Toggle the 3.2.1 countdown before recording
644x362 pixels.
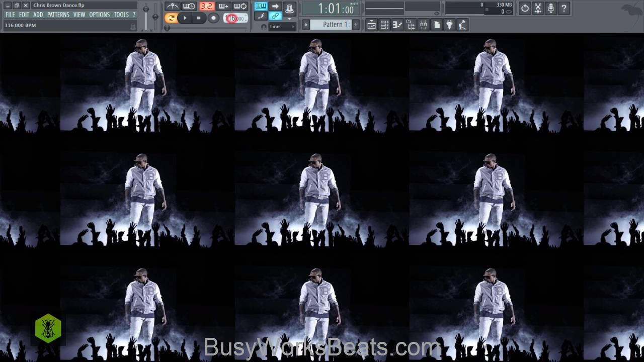coord(206,7)
